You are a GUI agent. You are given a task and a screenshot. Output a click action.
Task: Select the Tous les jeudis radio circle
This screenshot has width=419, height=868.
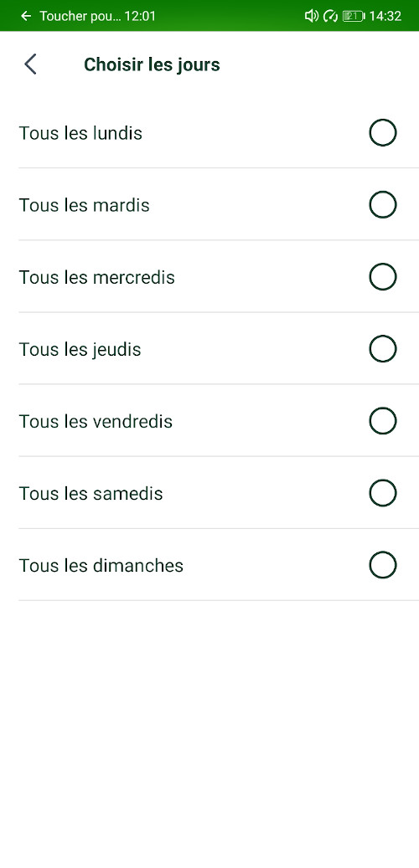click(x=383, y=349)
